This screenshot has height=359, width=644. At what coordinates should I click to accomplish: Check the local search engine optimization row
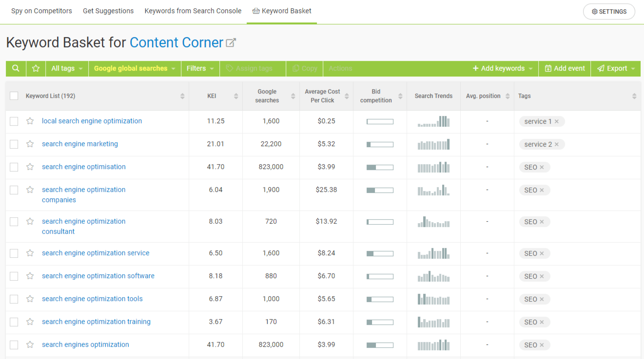pos(14,121)
